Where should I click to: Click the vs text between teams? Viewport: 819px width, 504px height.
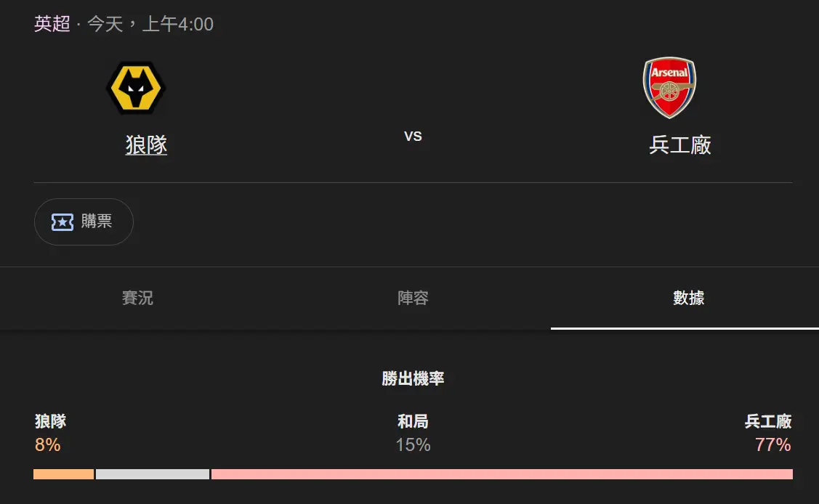[413, 136]
